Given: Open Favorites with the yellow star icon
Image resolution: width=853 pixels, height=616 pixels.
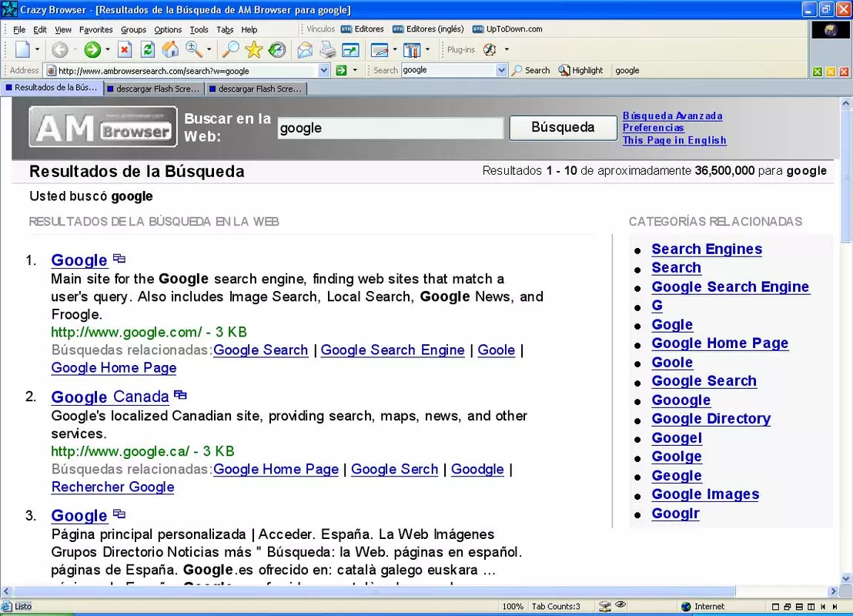Looking at the screenshot, I should (253, 49).
